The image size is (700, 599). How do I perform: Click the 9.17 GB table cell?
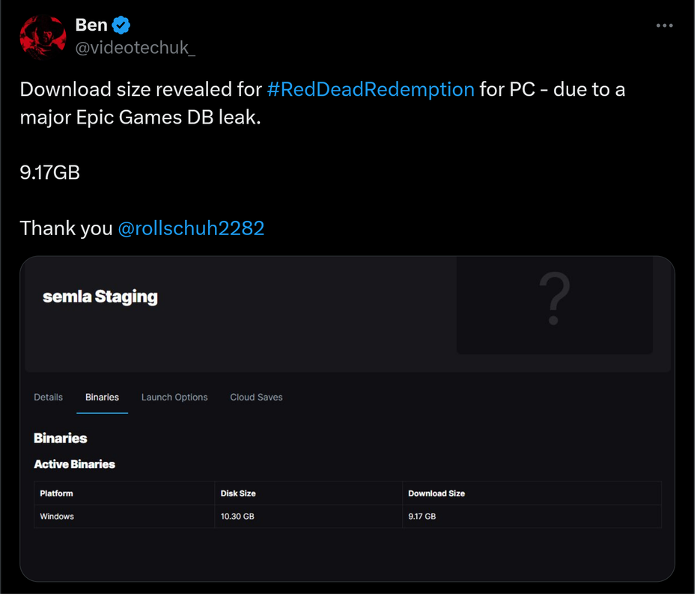click(421, 516)
